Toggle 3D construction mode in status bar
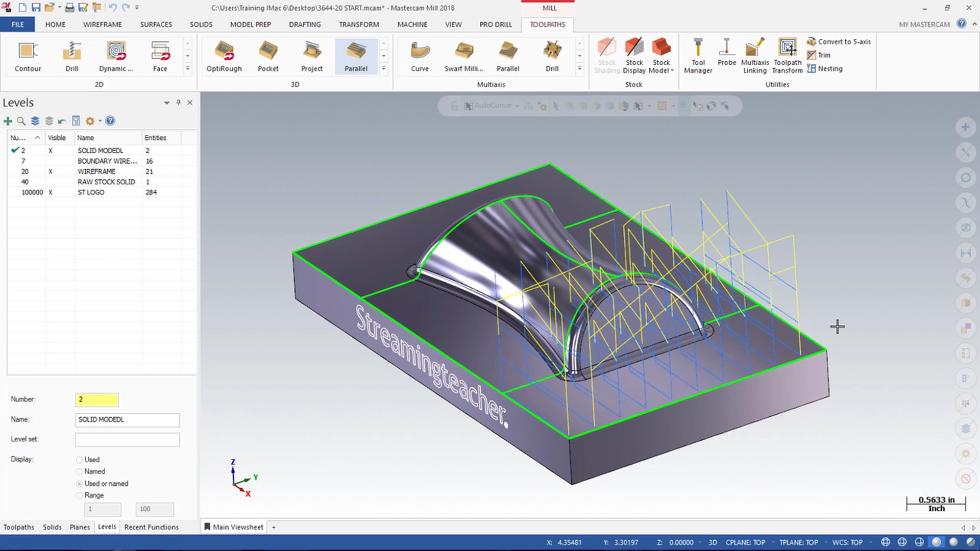Image resolution: width=980 pixels, height=551 pixels. click(713, 542)
